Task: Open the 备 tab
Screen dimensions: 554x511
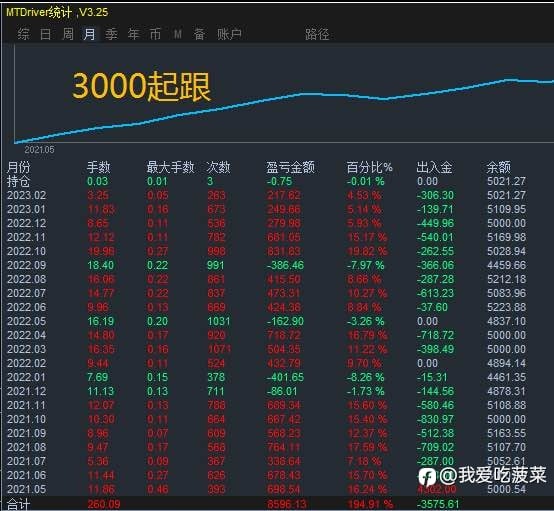Action: pyautogui.click(x=199, y=34)
